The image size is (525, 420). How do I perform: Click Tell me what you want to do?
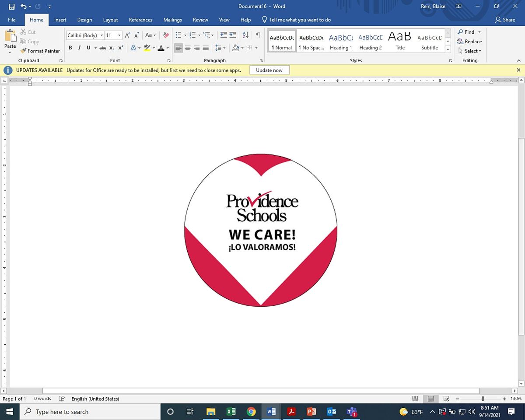296,20
